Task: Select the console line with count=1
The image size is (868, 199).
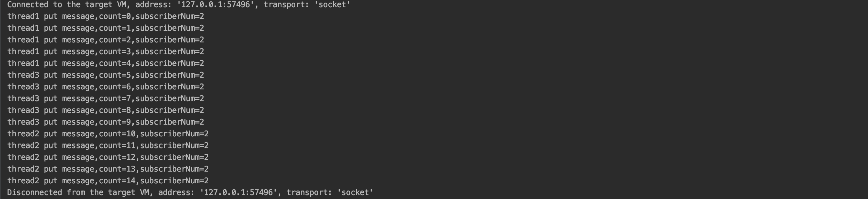Action: [105, 28]
